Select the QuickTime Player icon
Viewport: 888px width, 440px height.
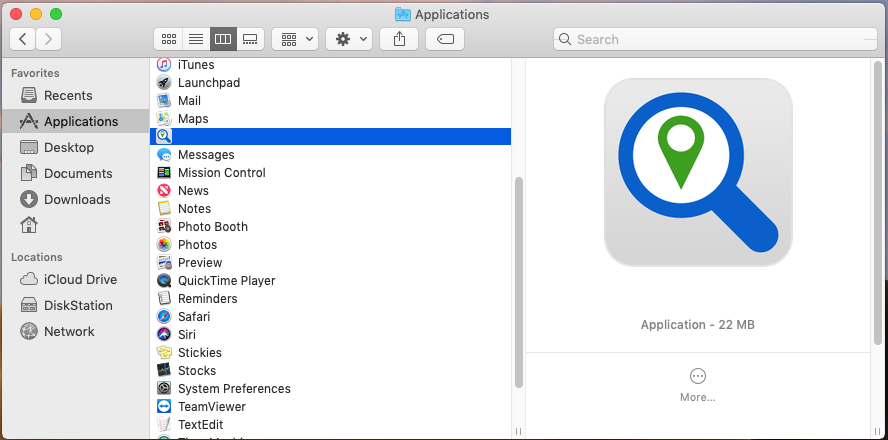click(164, 280)
